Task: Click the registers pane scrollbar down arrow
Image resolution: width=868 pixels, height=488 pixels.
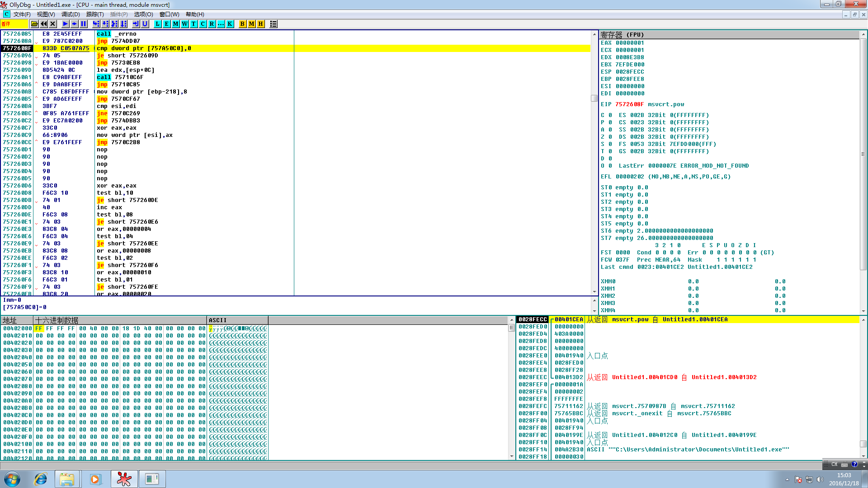Action: (863, 311)
